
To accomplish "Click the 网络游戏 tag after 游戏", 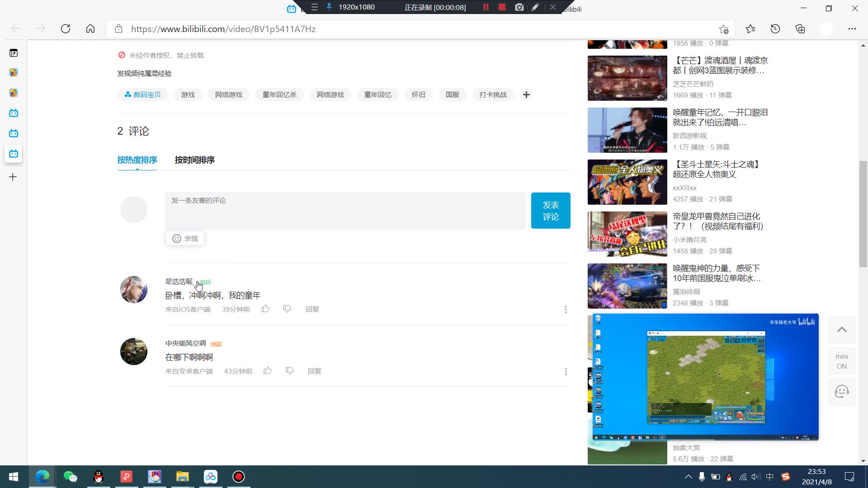I will (x=229, y=95).
